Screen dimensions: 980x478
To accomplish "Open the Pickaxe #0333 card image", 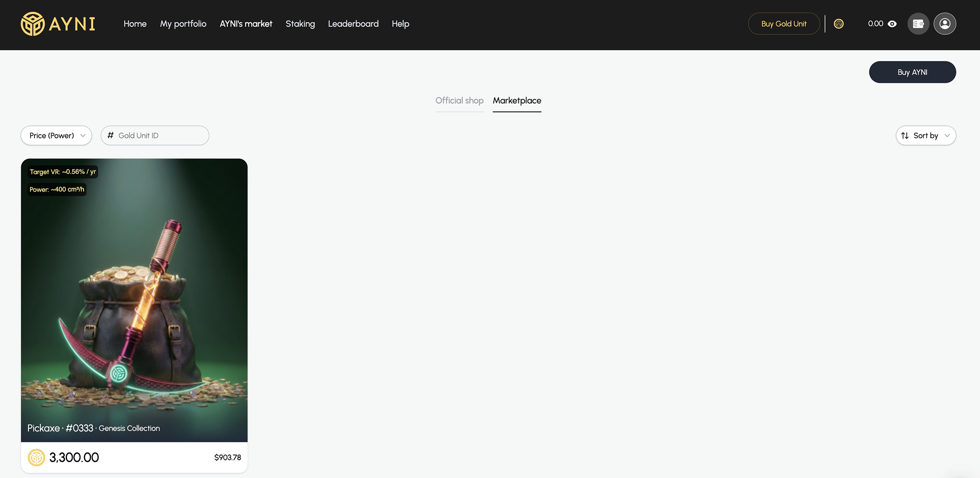I will point(134,300).
